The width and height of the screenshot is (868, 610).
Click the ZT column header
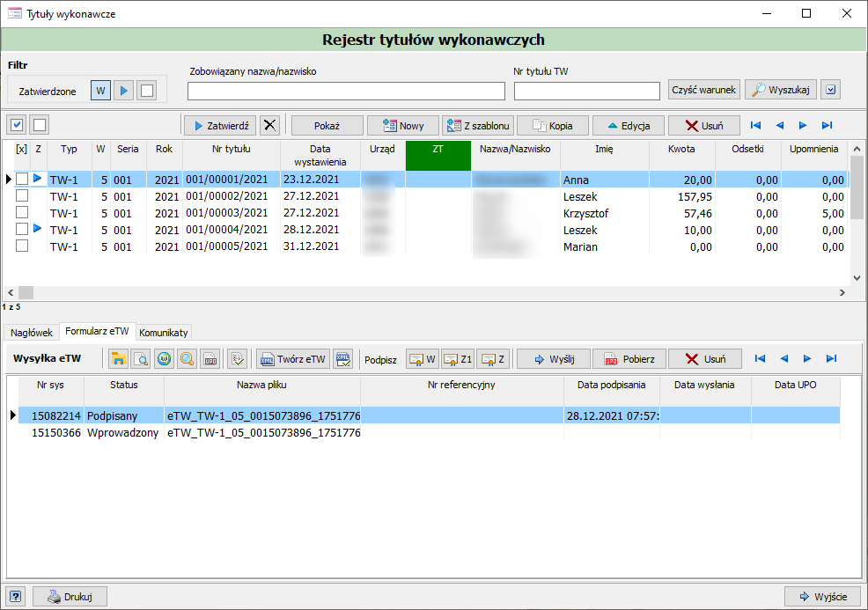438,155
